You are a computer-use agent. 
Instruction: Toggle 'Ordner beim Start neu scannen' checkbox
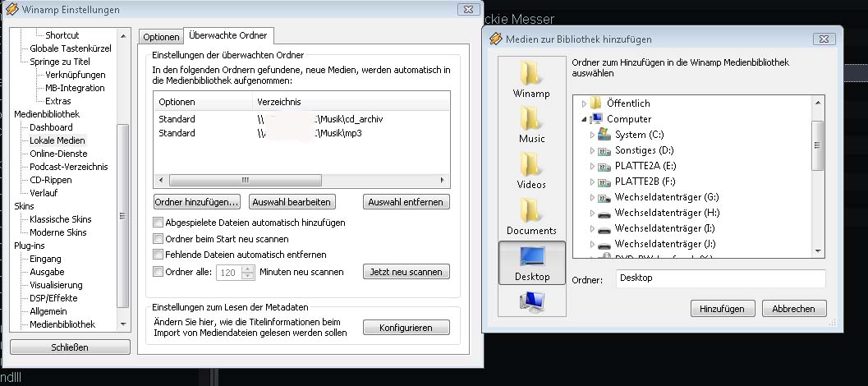pos(158,239)
